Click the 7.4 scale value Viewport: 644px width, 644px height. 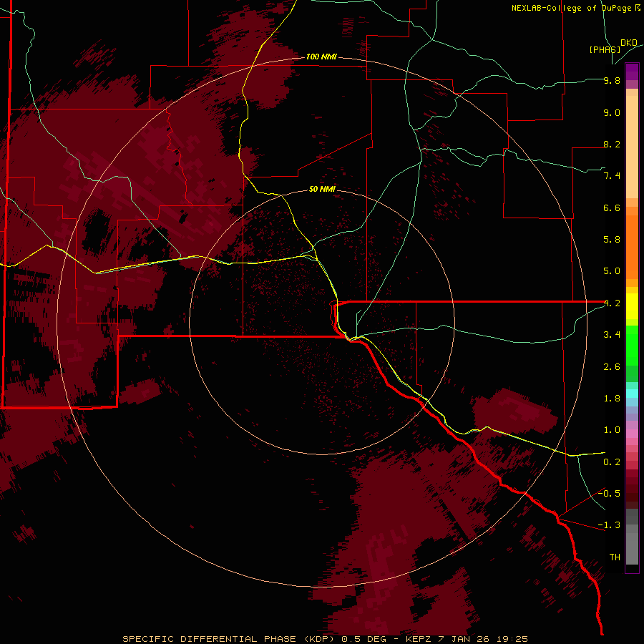tap(612, 176)
